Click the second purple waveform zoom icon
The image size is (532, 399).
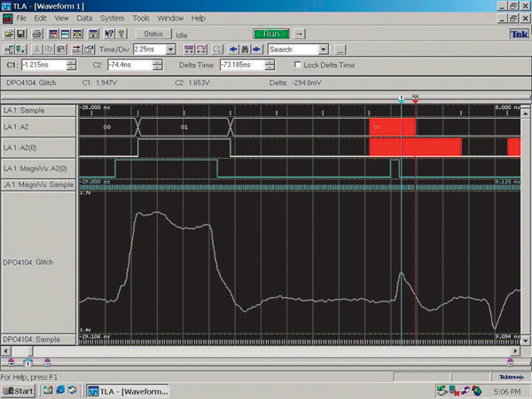(201, 50)
